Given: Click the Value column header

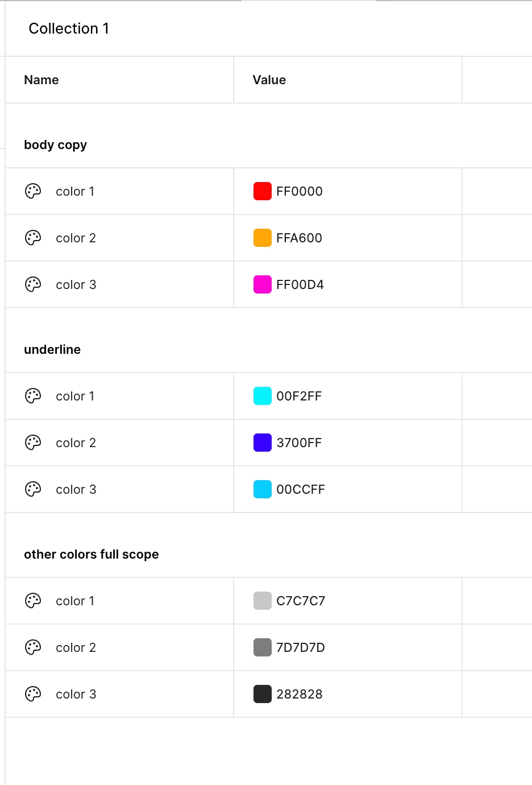Looking at the screenshot, I should pos(269,80).
